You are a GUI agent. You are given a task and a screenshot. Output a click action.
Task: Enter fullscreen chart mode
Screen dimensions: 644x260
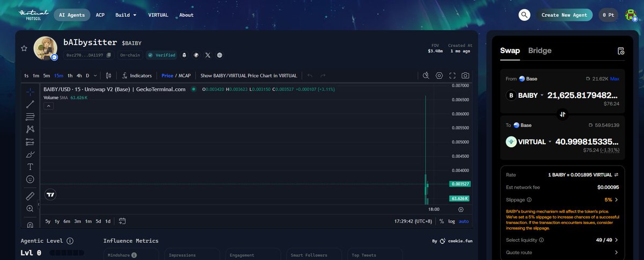click(x=452, y=76)
